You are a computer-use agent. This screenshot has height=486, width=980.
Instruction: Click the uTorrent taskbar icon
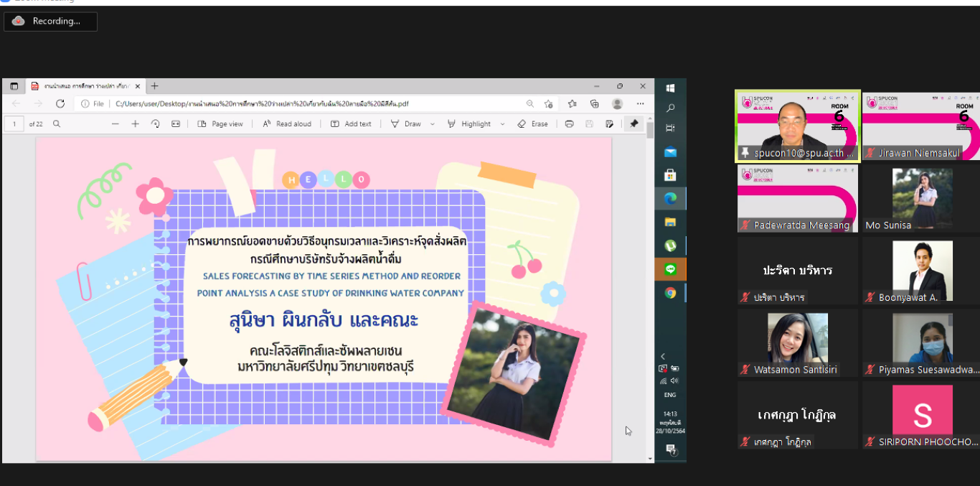(670, 246)
